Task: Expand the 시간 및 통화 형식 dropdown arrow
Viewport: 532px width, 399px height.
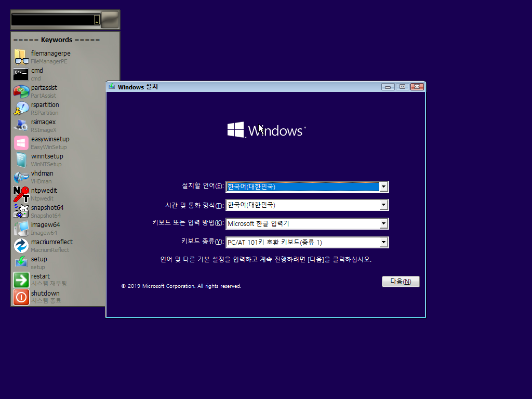Action: [383, 205]
